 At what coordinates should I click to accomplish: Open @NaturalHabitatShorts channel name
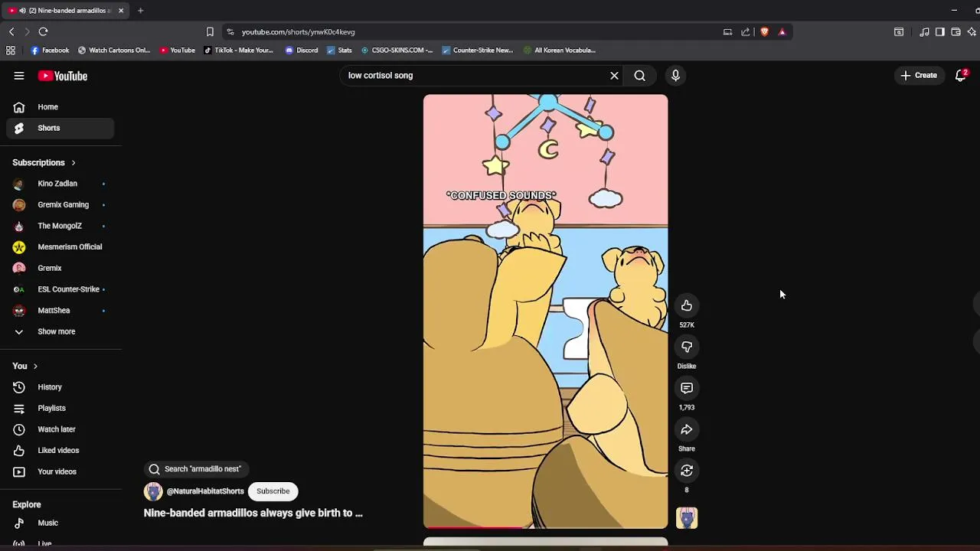[x=205, y=491]
